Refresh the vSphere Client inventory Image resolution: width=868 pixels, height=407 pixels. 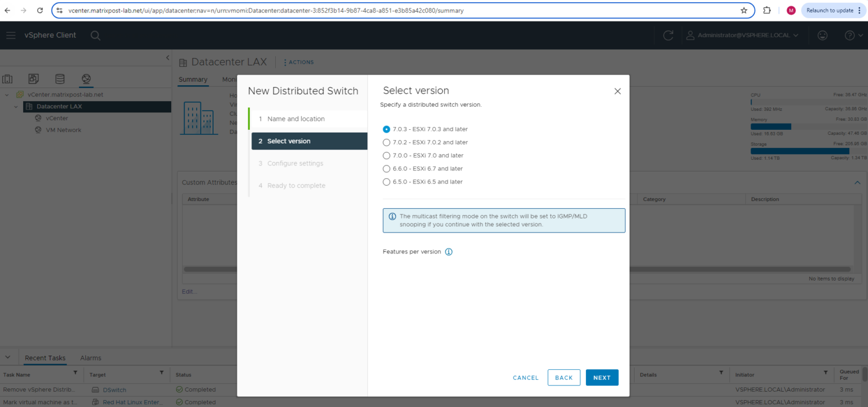point(668,35)
